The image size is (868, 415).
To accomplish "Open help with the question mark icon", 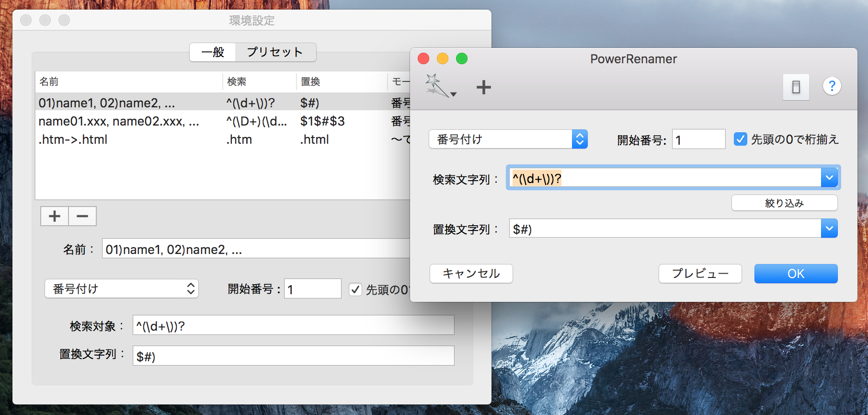I will (x=832, y=86).
